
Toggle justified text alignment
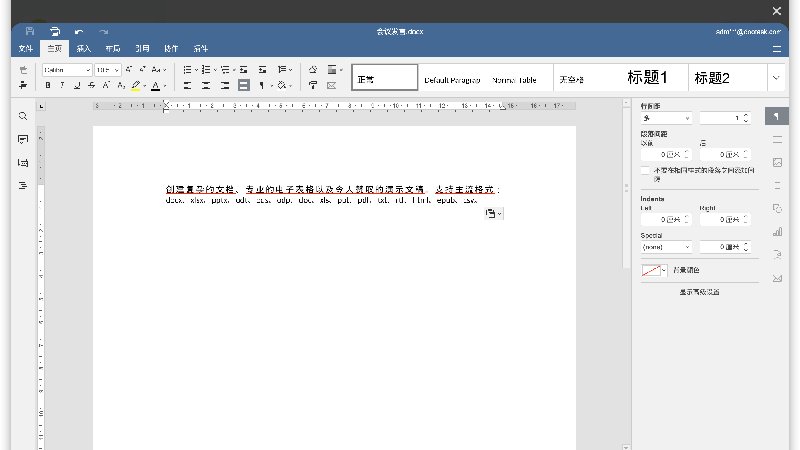(244, 85)
